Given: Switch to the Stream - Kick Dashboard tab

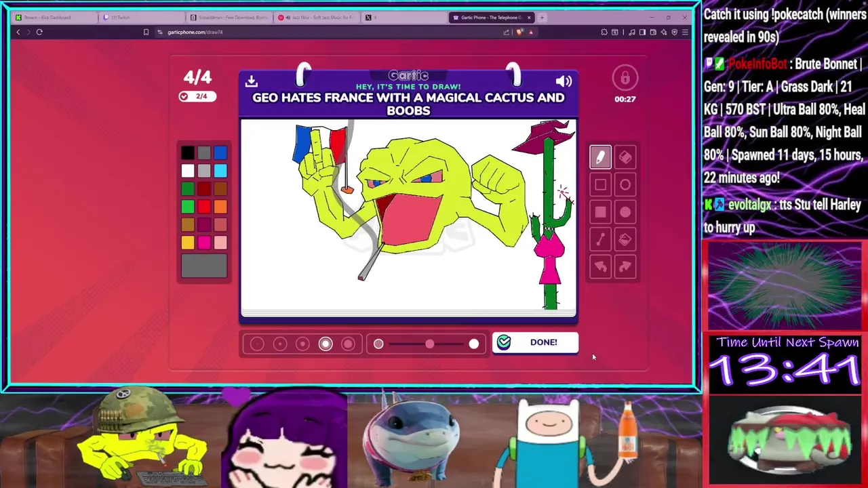Looking at the screenshot, I should point(53,17).
